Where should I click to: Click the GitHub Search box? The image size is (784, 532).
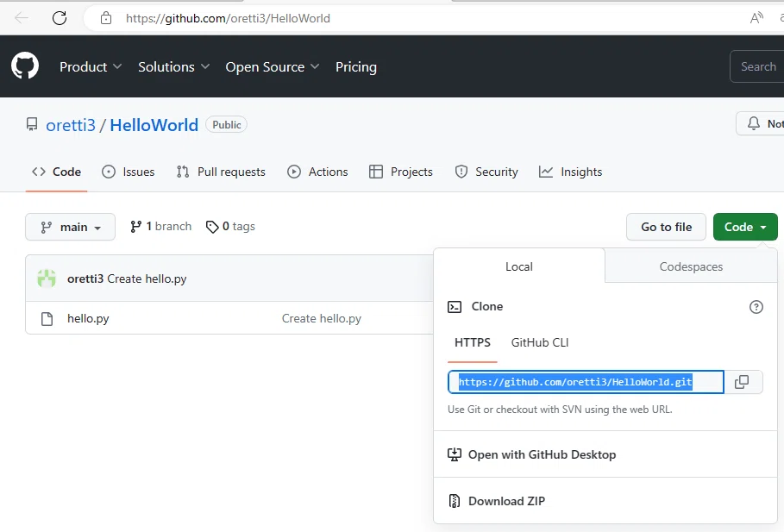757,66
